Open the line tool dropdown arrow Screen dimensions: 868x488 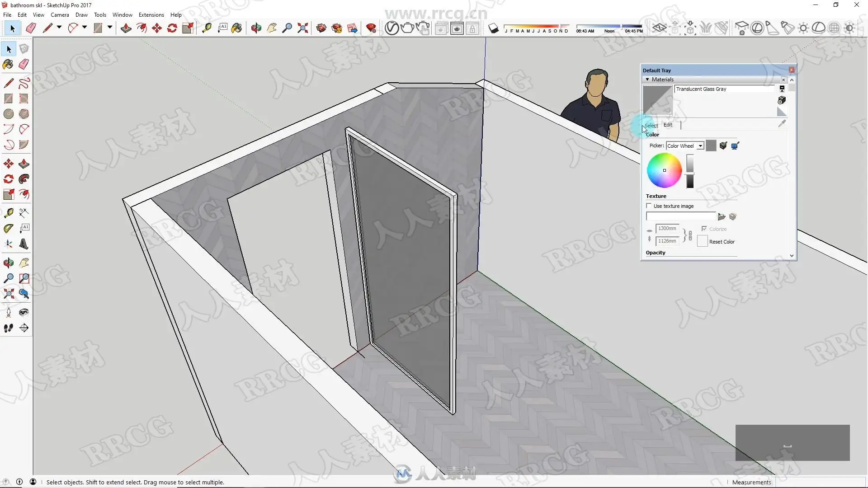pyautogui.click(x=59, y=28)
